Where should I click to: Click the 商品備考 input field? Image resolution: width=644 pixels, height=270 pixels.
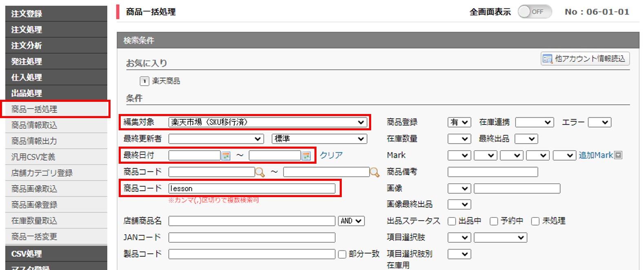pos(493,172)
